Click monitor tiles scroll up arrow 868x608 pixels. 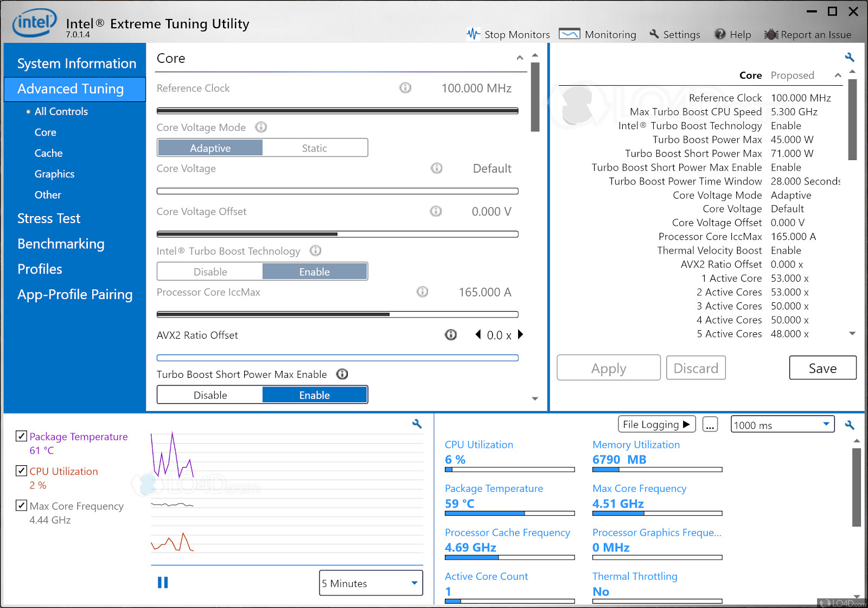tap(857, 441)
